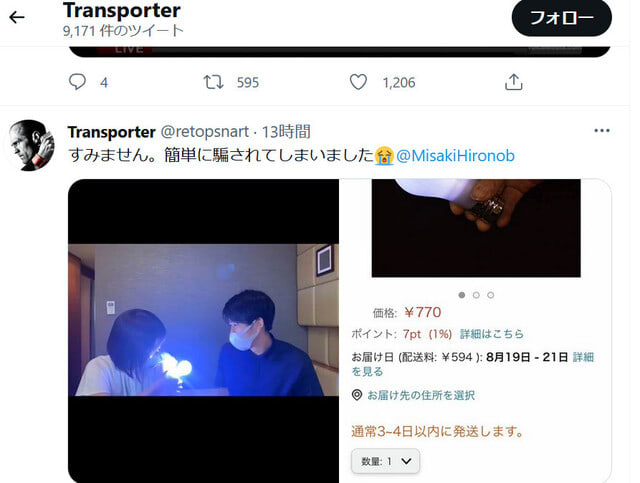This screenshot has width=640, height=483.
Task: Select the second image carousel dot
Action: pos(476,295)
